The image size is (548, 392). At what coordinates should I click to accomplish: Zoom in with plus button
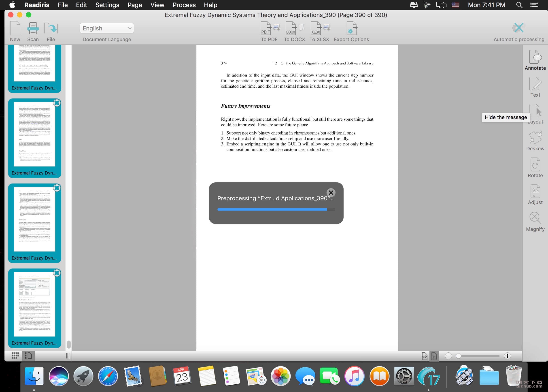click(508, 356)
